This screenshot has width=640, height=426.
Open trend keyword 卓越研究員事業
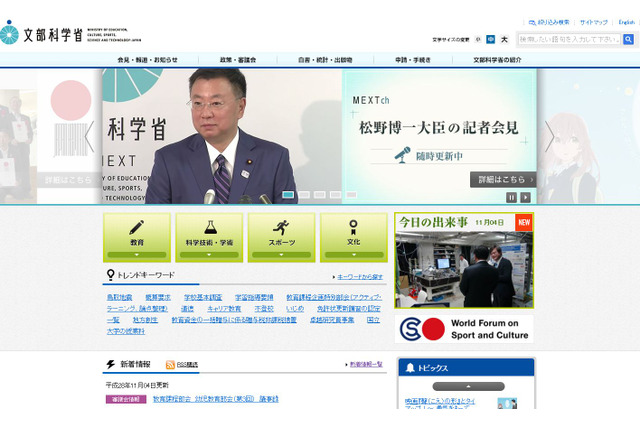(x=332, y=320)
